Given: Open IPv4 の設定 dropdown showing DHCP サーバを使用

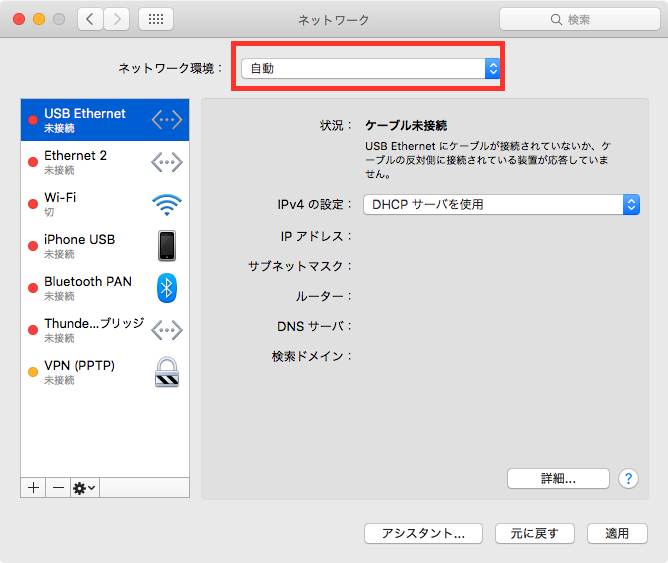Looking at the screenshot, I should [x=501, y=204].
